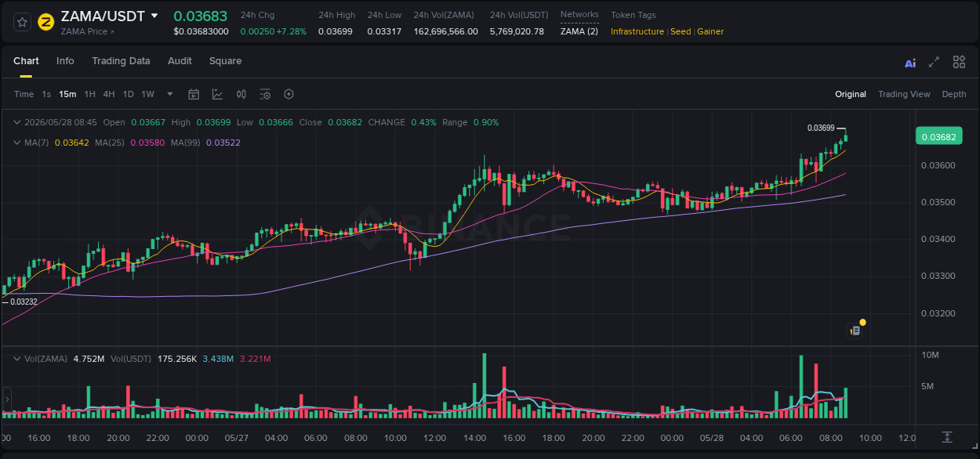The width and height of the screenshot is (980, 459).
Task: Open the notes icon with yellow dot
Action: [x=855, y=331]
